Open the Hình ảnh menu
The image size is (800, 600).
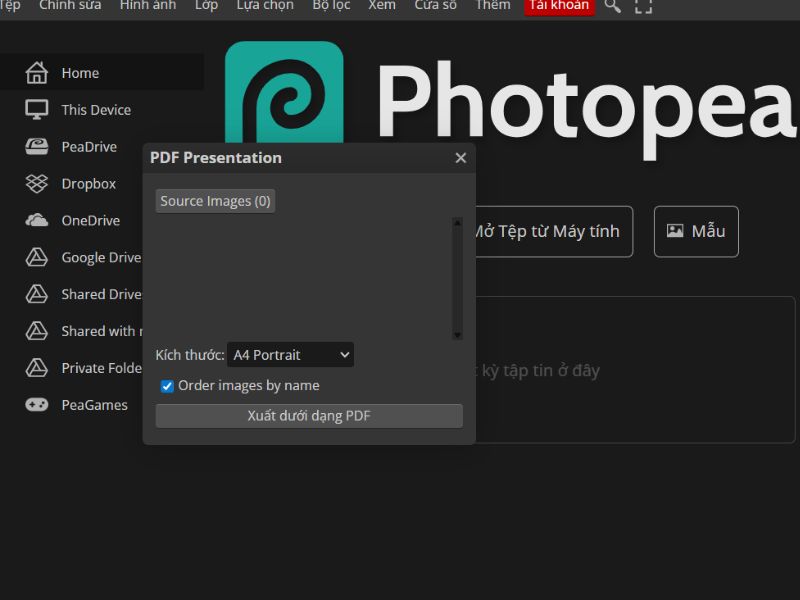tap(148, 5)
